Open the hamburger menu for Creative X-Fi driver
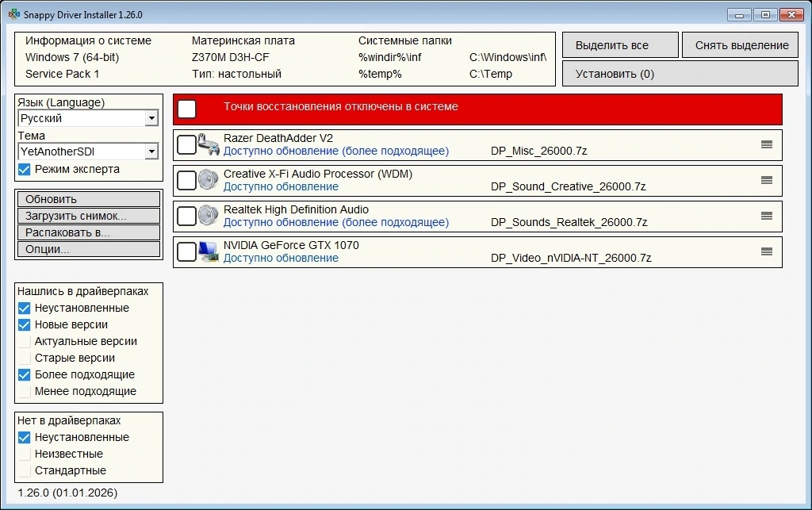The width and height of the screenshot is (812, 510). [x=767, y=180]
